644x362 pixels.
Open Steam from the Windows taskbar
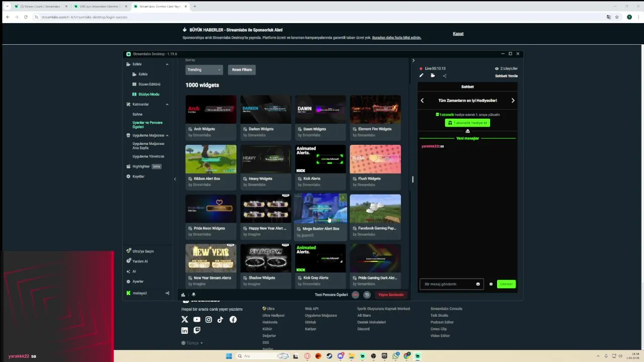point(329,356)
